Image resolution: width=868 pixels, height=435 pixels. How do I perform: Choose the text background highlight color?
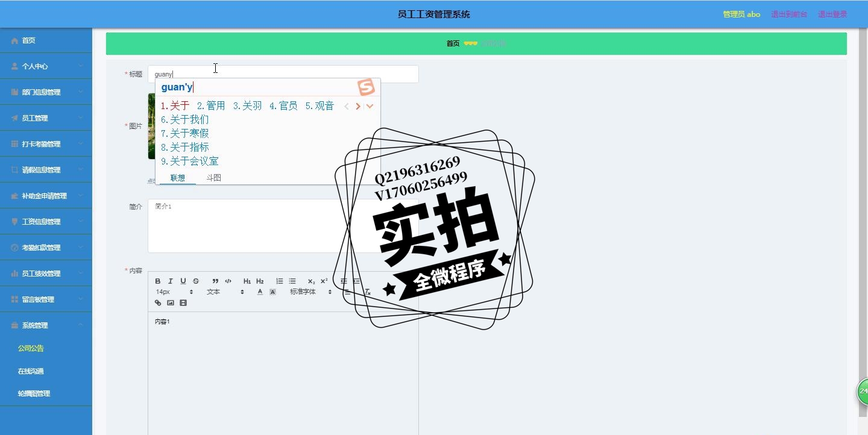point(272,292)
